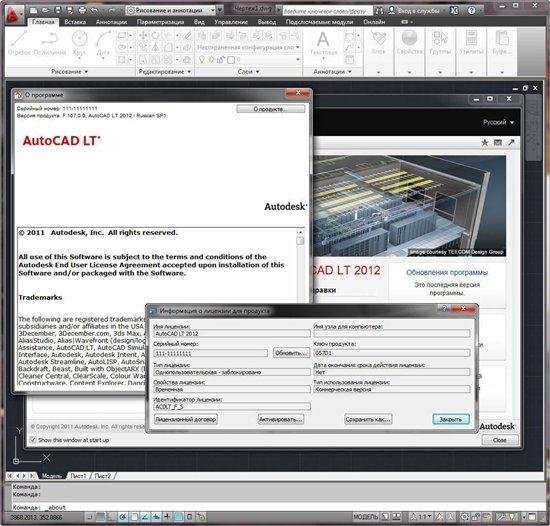Click the layer color swatch square

pyautogui.click(x=231, y=60)
